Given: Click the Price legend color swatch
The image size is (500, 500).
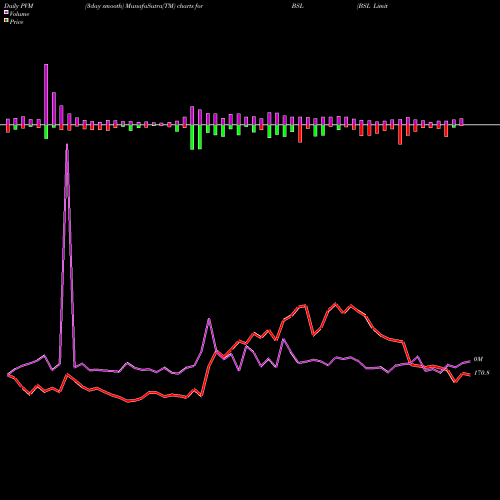Looking at the screenshot, I should point(6,21).
